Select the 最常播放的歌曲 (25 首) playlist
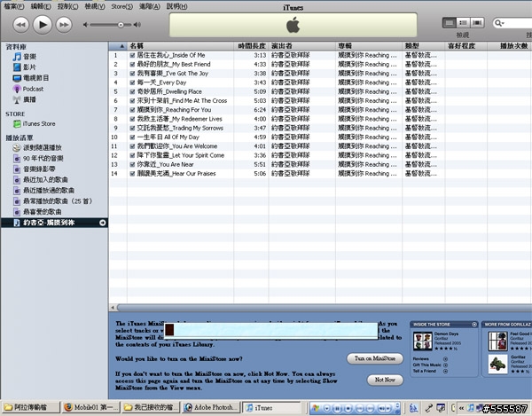The height and width of the screenshot is (416, 532). click(52, 200)
